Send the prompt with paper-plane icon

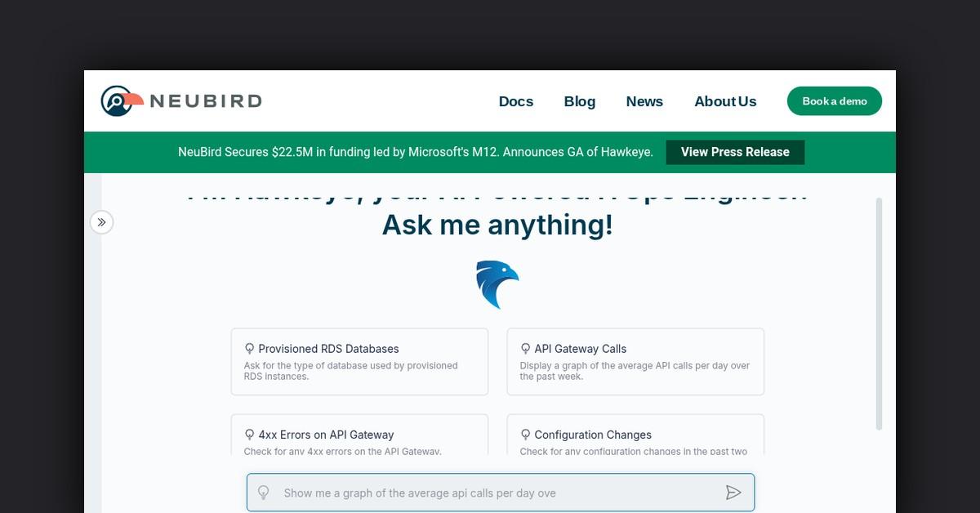pyautogui.click(x=733, y=493)
